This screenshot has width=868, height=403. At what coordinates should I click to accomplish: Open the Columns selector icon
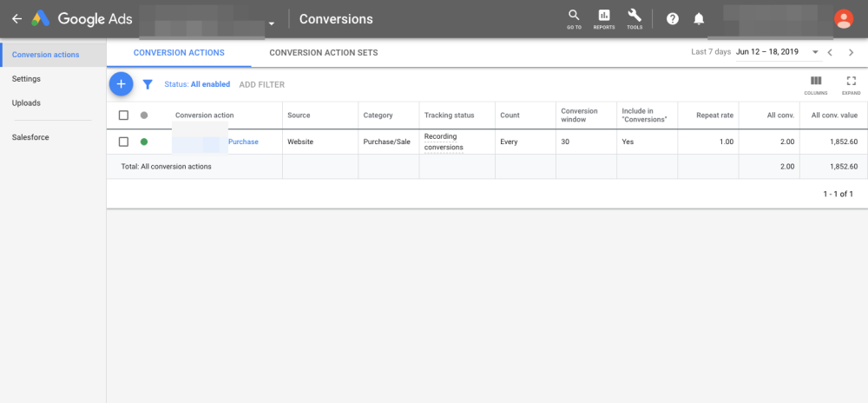coord(815,82)
